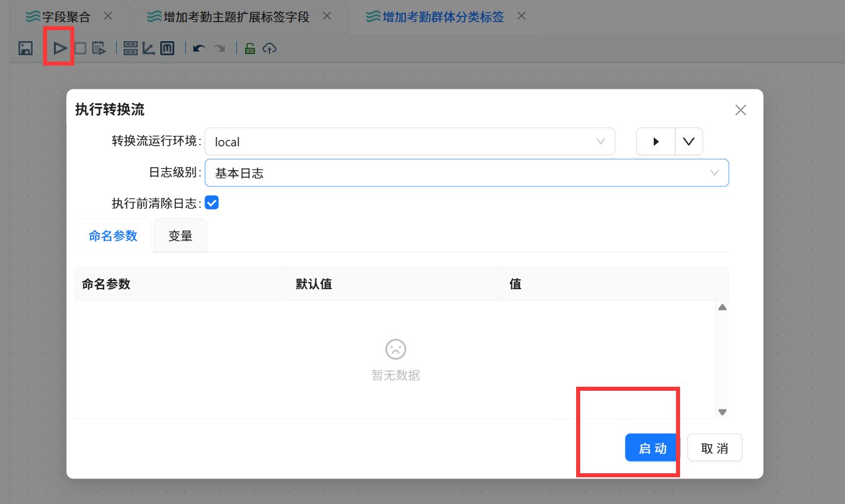Open the 日志级别 dropdown showing 基本日志
Image resolution: width=845 pixels, height=504 pixels.
click(467, 173)
